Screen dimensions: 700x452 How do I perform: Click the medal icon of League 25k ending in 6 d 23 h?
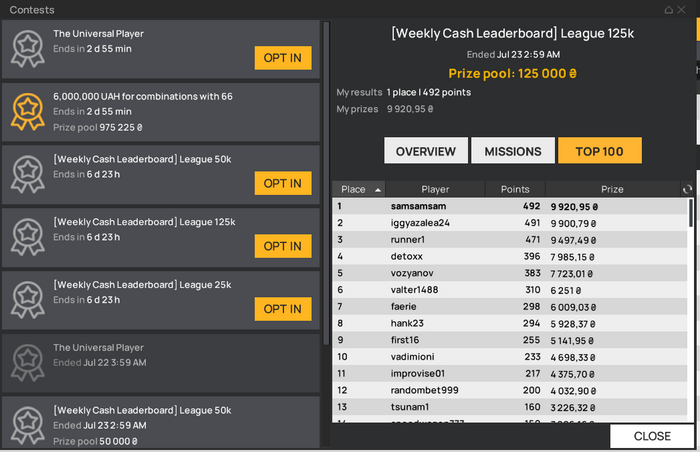28,300
